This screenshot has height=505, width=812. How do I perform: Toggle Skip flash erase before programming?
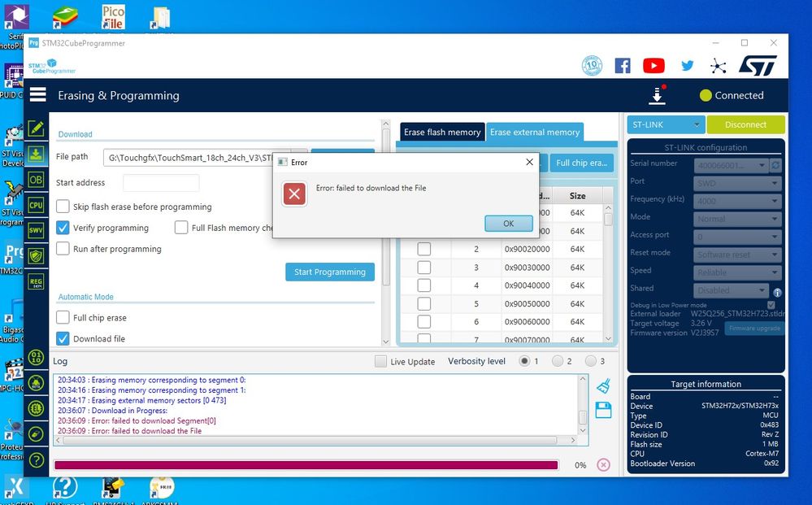(63, 206)
